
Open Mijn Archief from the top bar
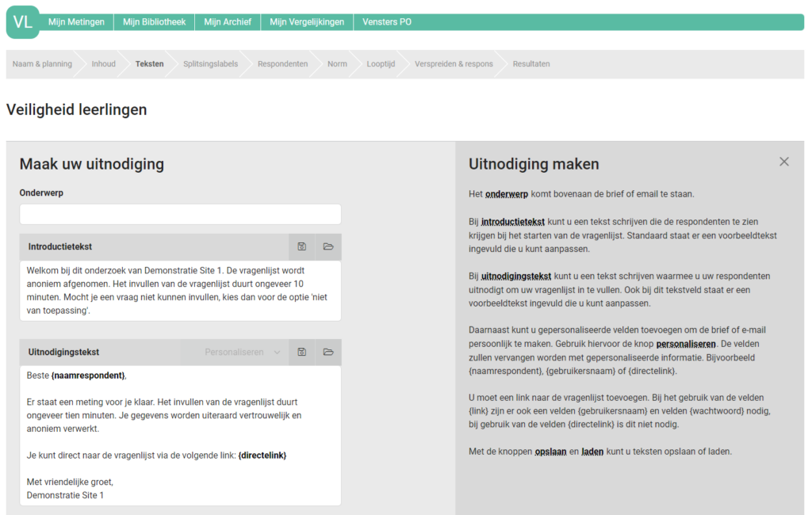(x=228, y=22)
